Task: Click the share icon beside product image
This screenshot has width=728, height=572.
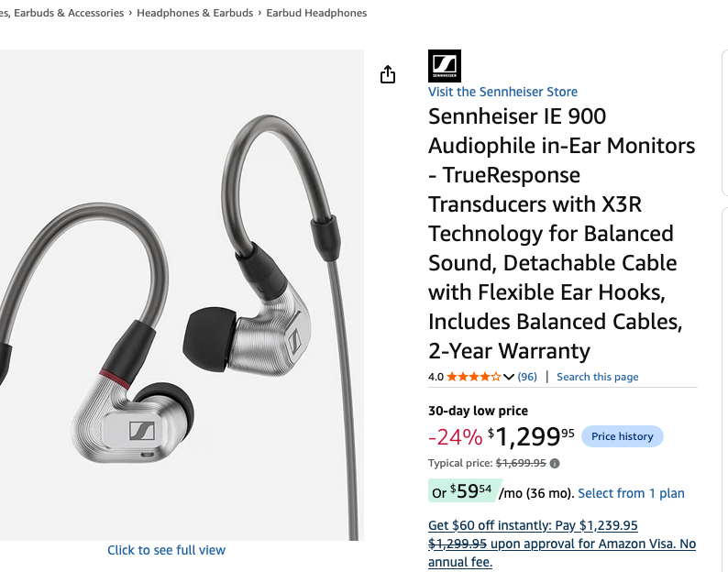Action: click(388, 74)
